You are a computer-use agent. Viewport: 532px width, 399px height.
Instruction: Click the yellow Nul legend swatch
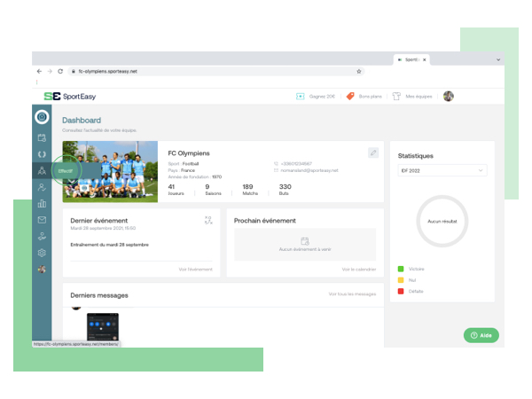pos(401,280)
